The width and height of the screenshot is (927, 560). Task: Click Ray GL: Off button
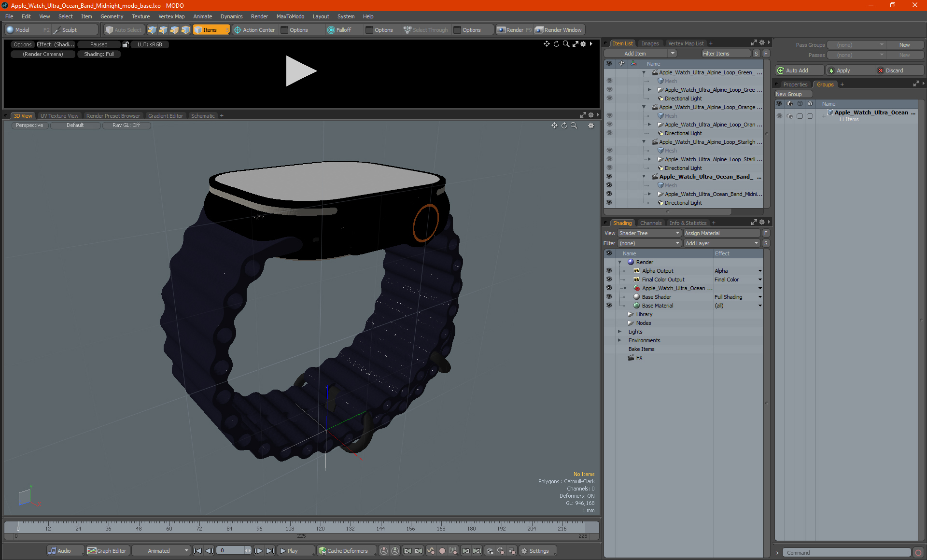[126, 125]
